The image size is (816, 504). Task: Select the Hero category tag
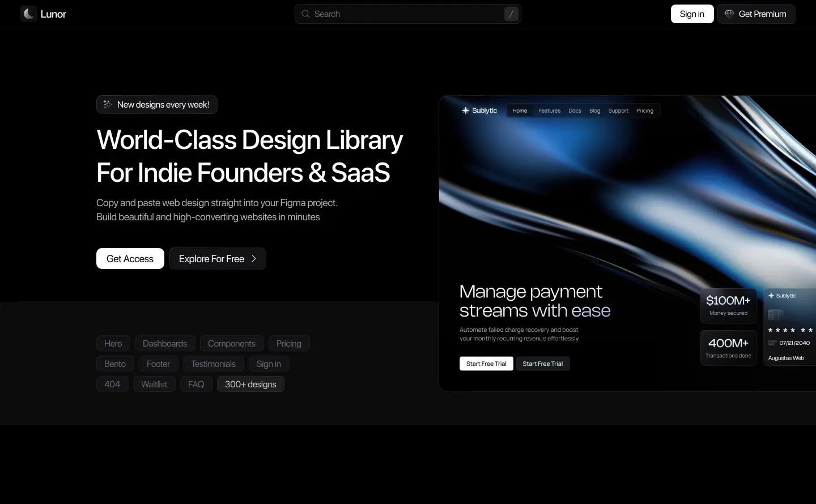pos(113,344)
